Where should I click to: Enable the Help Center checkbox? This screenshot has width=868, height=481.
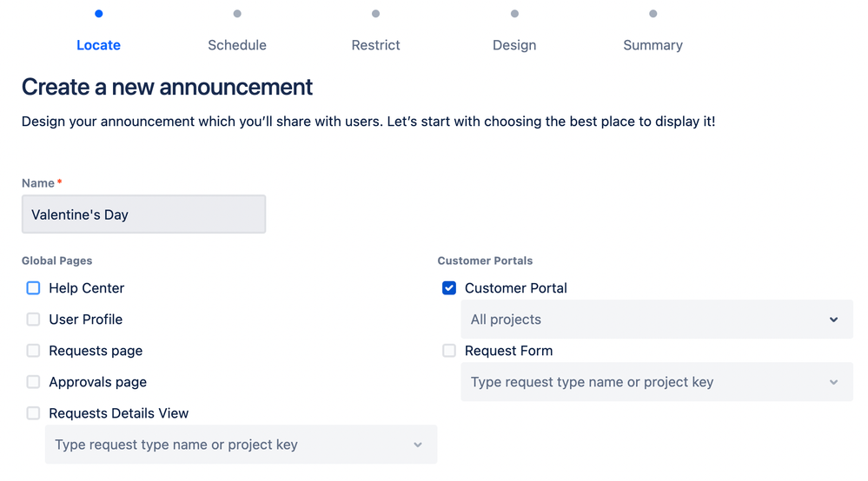tap(33, 288)
